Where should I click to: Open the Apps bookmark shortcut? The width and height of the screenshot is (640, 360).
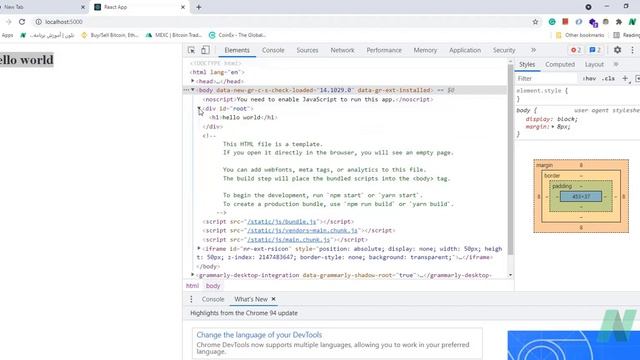pos(7,35)
